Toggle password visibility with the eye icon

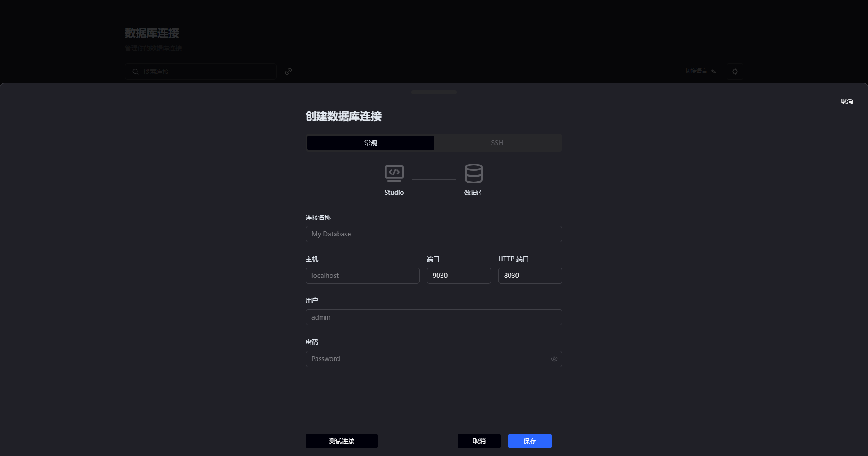point(554,359)
